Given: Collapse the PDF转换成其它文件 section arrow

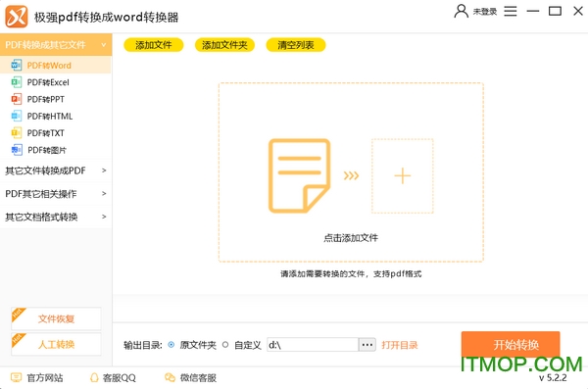Looking at the screenshot, I should pyautogui.click(x=104, y=45).
